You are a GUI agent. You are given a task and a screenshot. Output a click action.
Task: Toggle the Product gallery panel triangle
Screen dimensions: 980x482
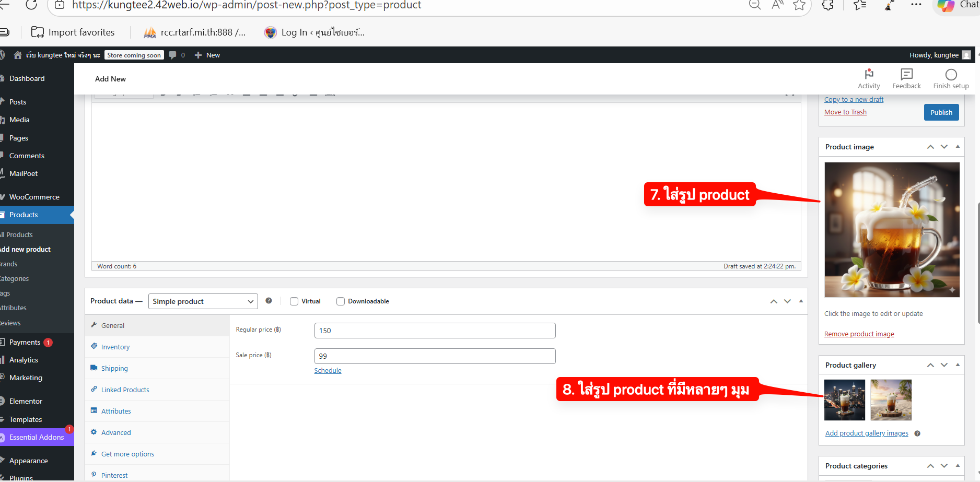(958, 365)
